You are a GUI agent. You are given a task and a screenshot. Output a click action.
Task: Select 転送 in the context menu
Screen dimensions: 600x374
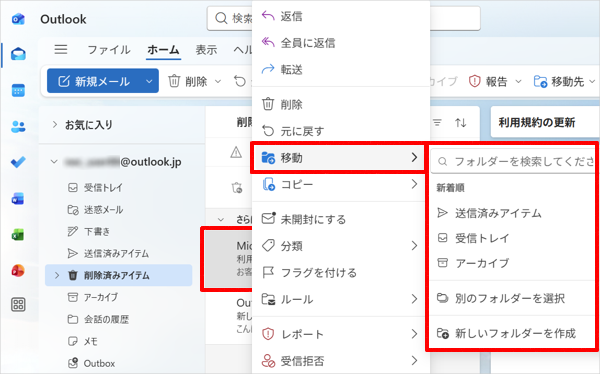(x=341, y=69)
